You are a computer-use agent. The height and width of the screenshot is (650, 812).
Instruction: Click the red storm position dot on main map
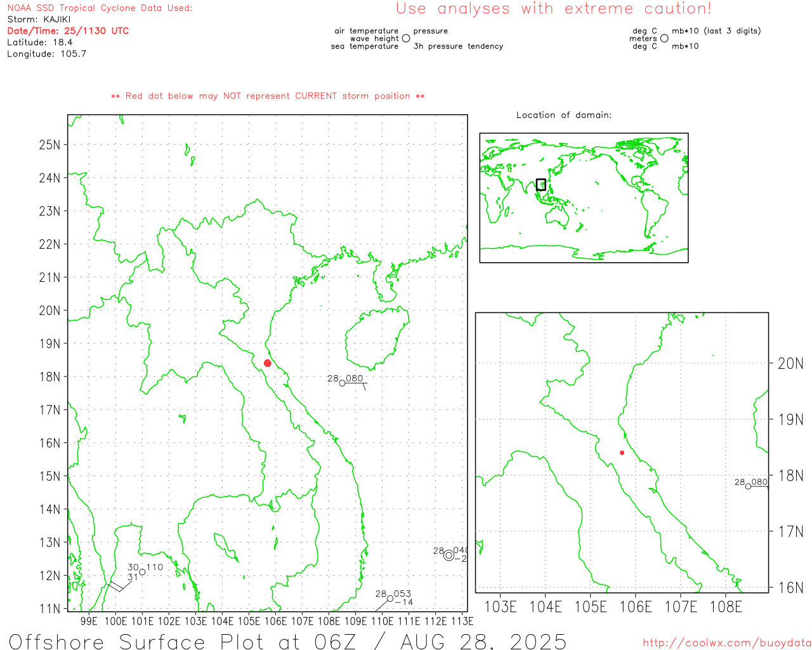(268, 363)
